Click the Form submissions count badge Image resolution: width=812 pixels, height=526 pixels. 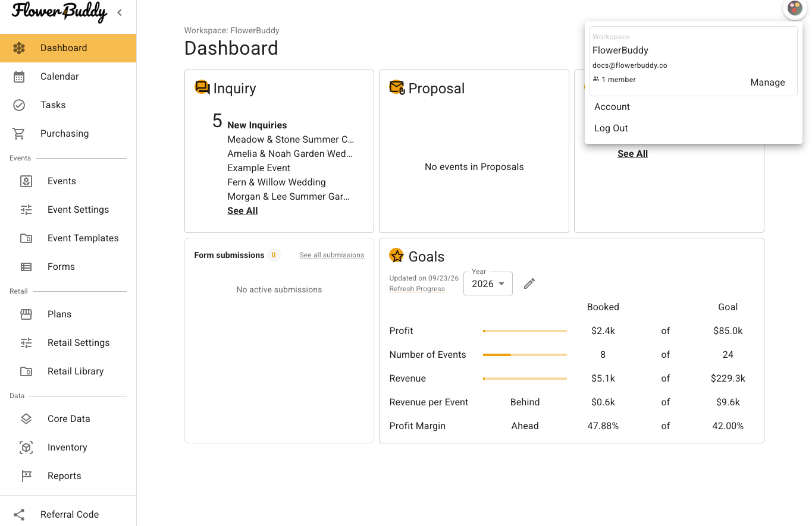274,255
